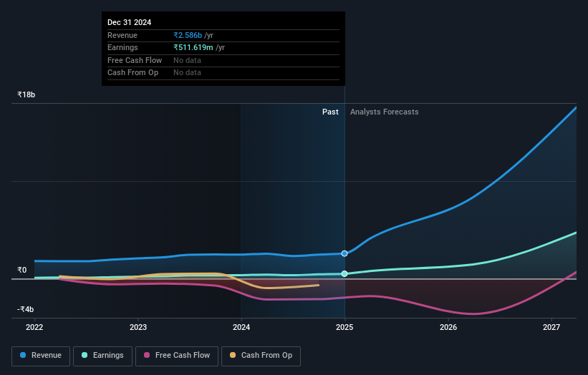
Task: Click the ₹2.586b revenue value
Action: [x=188, y=35]
